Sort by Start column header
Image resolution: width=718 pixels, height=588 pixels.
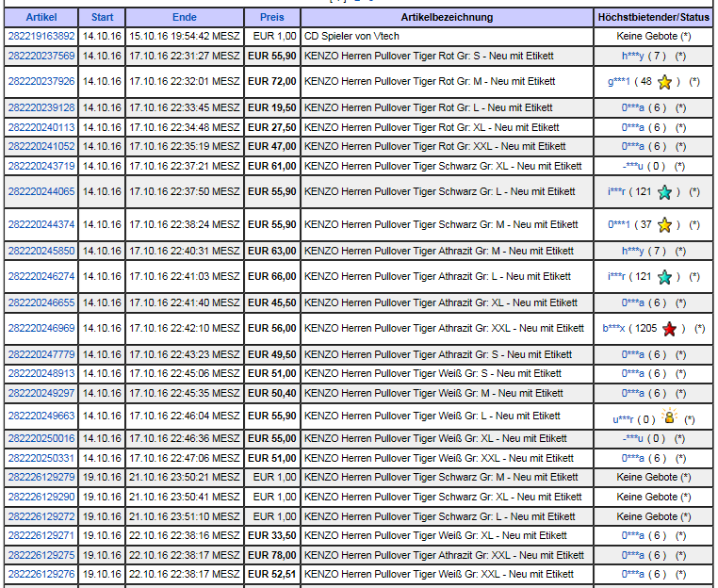click(x=102, y=17)
